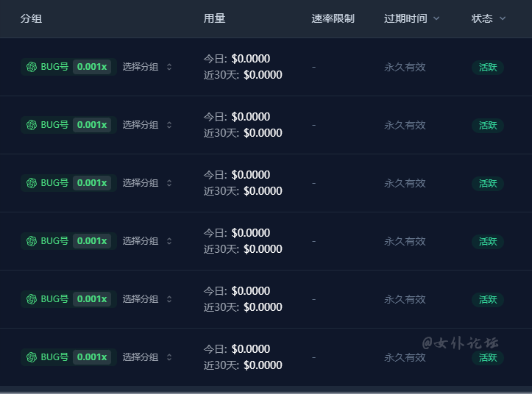Click the 0.001x rate badge in fifth row

pos(92,299)
